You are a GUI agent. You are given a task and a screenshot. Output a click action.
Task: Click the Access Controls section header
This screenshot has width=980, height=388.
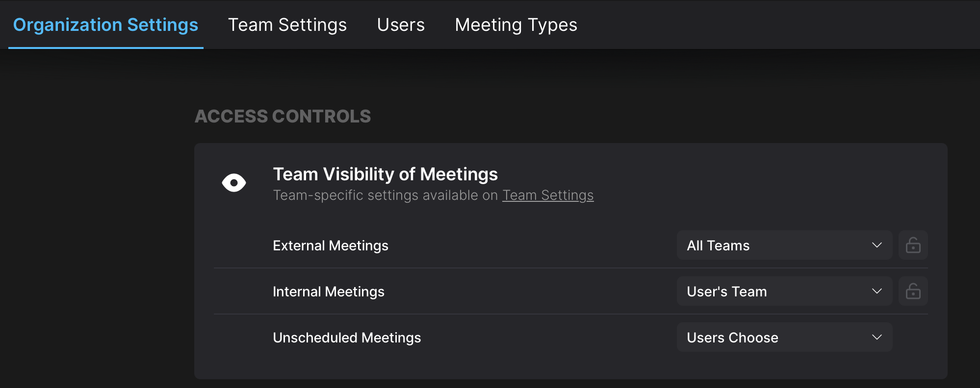click(x=283, y=116)
